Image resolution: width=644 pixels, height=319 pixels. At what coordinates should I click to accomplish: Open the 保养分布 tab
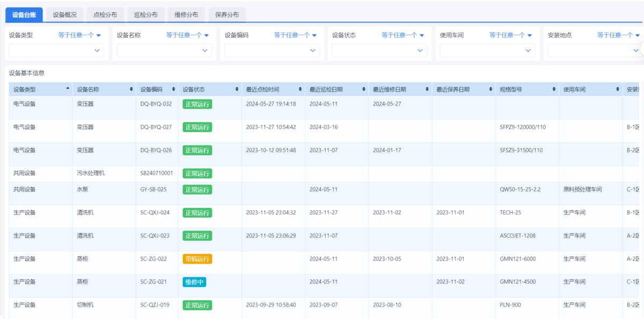226,14
